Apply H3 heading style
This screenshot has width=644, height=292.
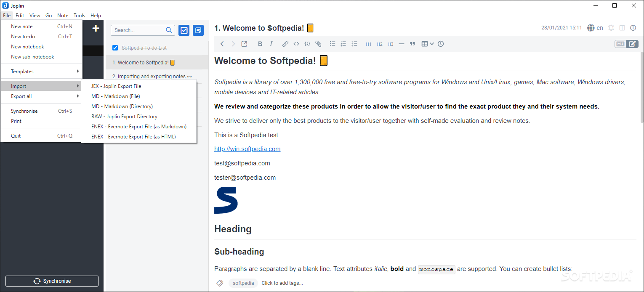391,44
